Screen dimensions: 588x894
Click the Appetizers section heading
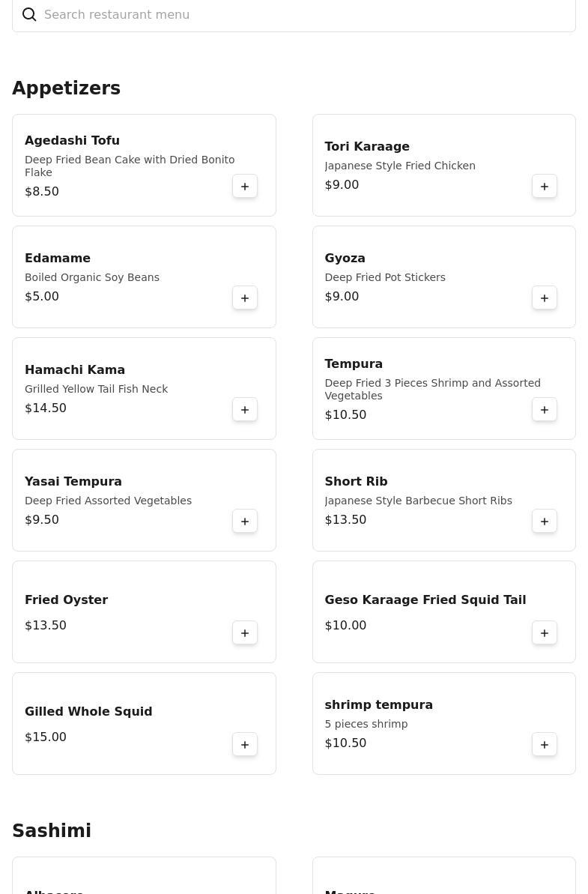tap(66, 88)
